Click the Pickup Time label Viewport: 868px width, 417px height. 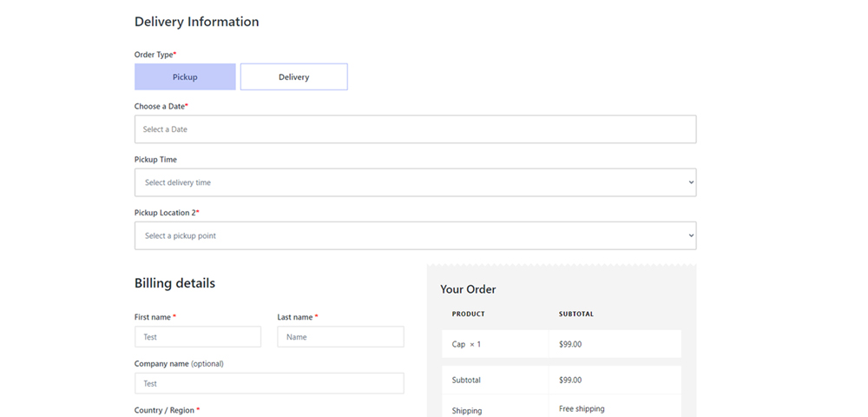pos(155,160)
